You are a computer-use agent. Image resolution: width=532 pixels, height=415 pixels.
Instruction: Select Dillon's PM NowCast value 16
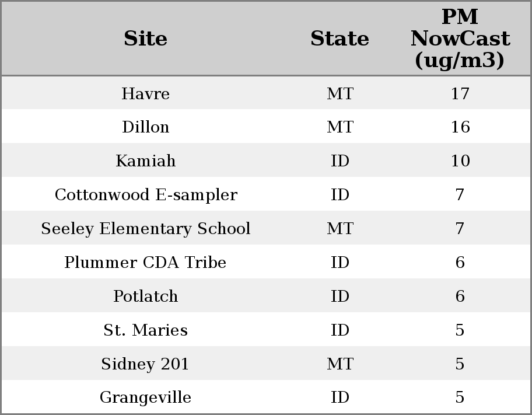460,127
